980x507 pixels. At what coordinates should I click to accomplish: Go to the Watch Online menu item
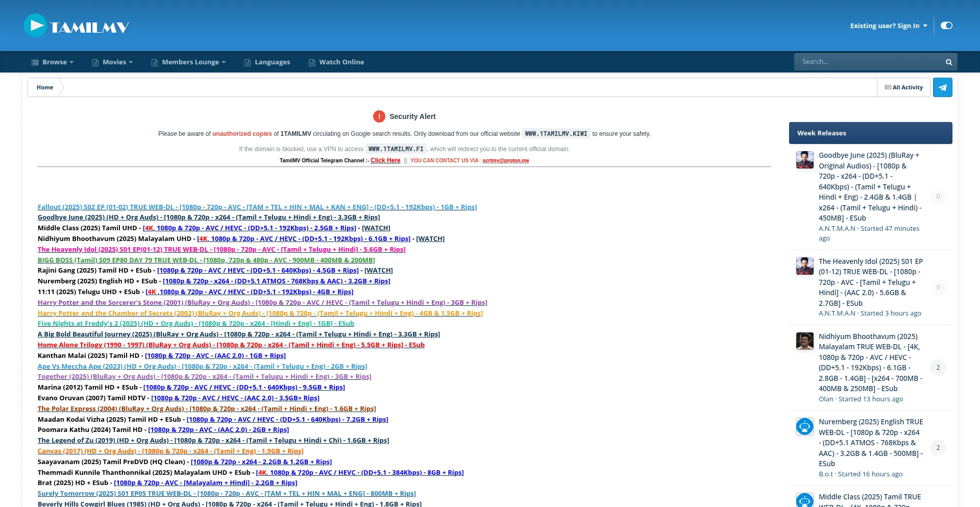(341, 62)
